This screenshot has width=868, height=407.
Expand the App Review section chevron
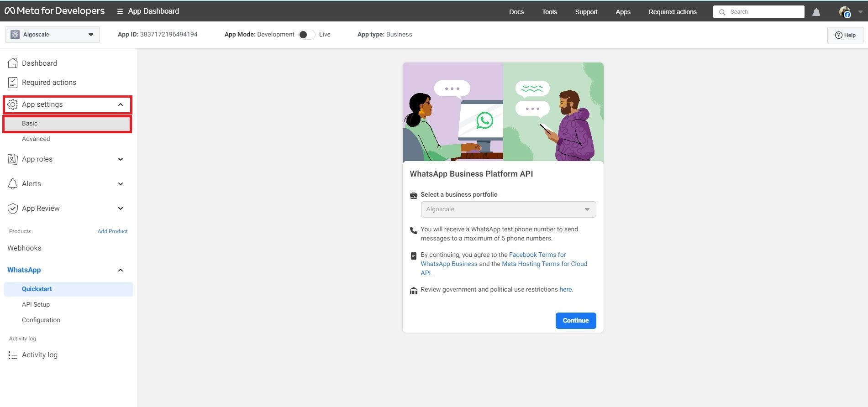pos(121,209)
